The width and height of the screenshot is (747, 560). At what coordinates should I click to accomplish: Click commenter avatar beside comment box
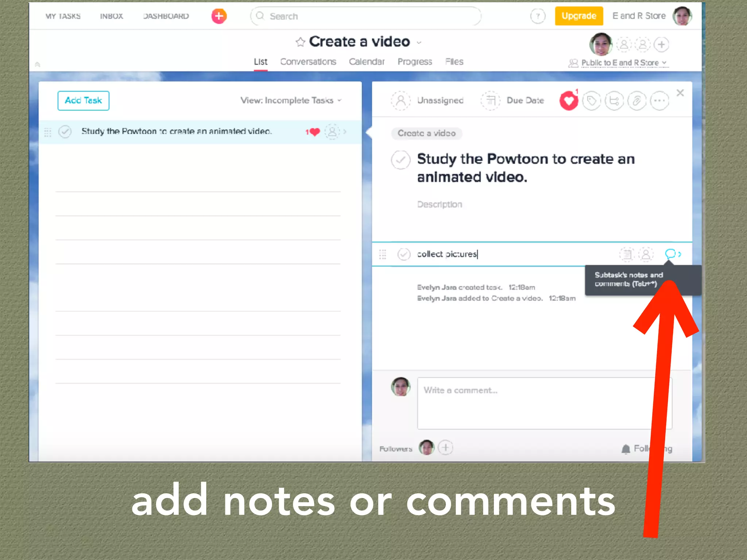[400, 387]
